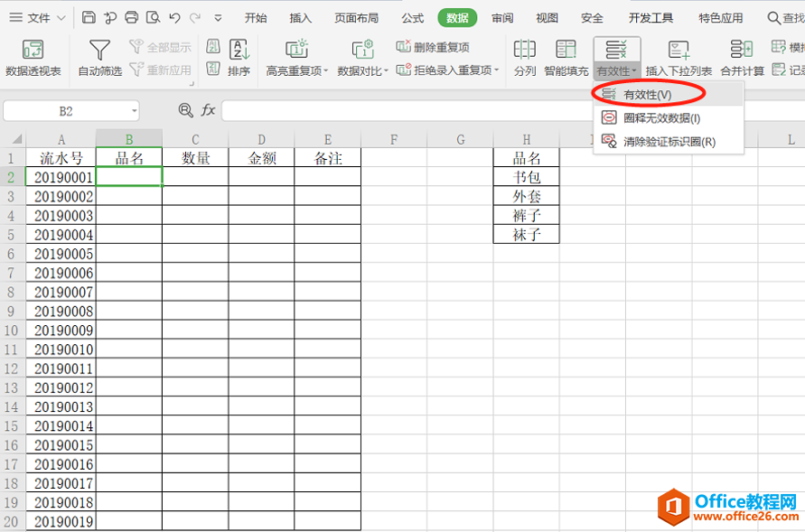Switch to the 开发工具 tab
805x532 pixels.
651,18
